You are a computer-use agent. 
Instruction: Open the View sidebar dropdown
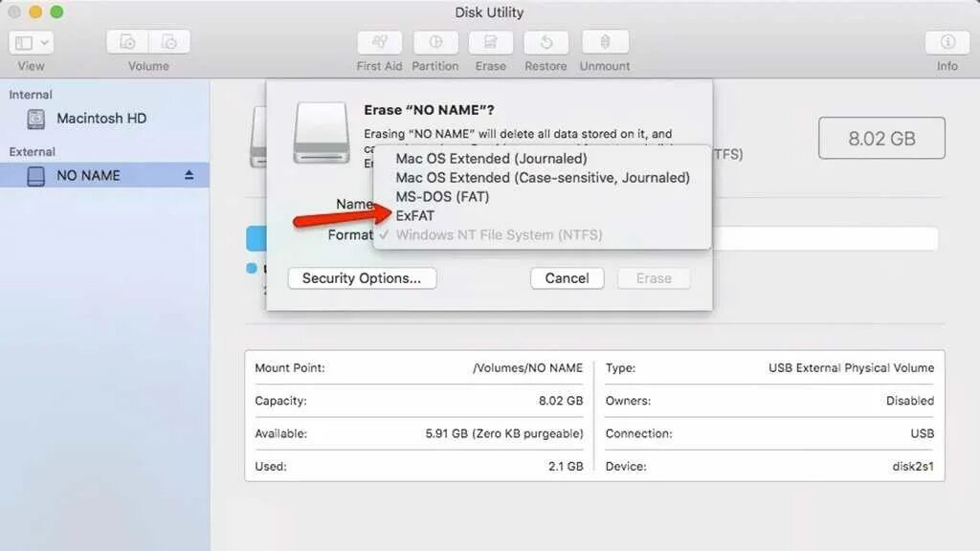tap(32, 42)
